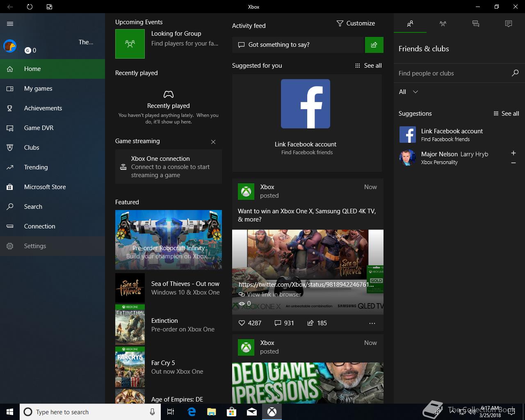Image resolution: width=525 pixels, height=420 pixels.
Task: Add Major Nelson as friend plus icon
Action: pyautogui.click(x=514, y=153)
